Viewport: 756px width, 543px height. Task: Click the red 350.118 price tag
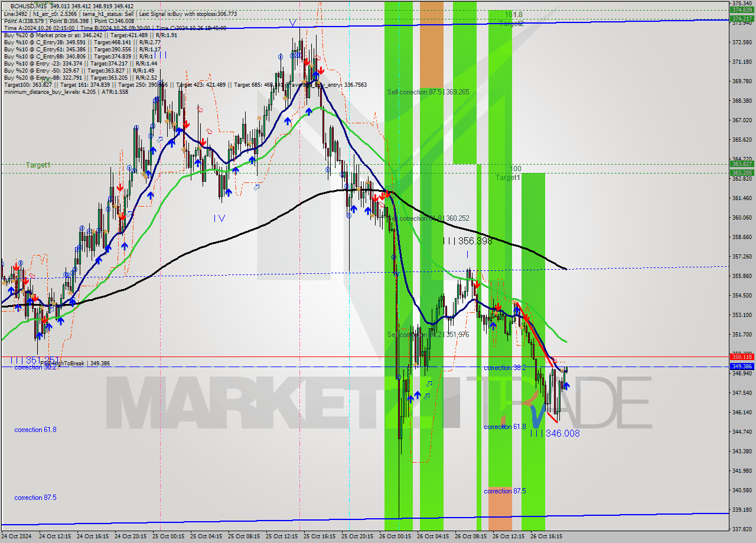742,356
